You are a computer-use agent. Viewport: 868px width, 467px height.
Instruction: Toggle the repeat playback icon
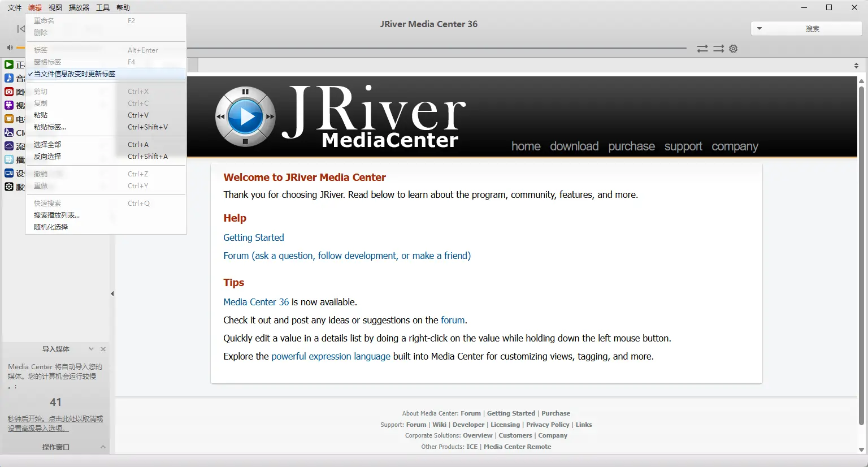[702, 49]
